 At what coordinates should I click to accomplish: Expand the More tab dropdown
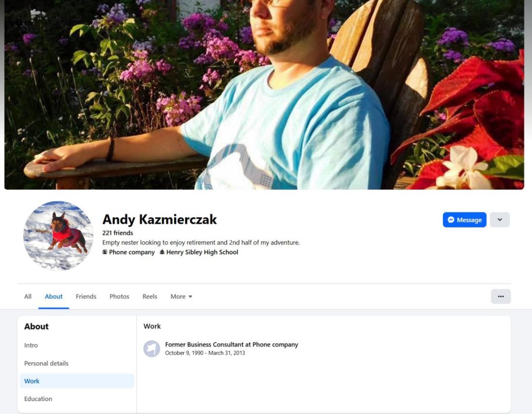click(x=181, y=297)
